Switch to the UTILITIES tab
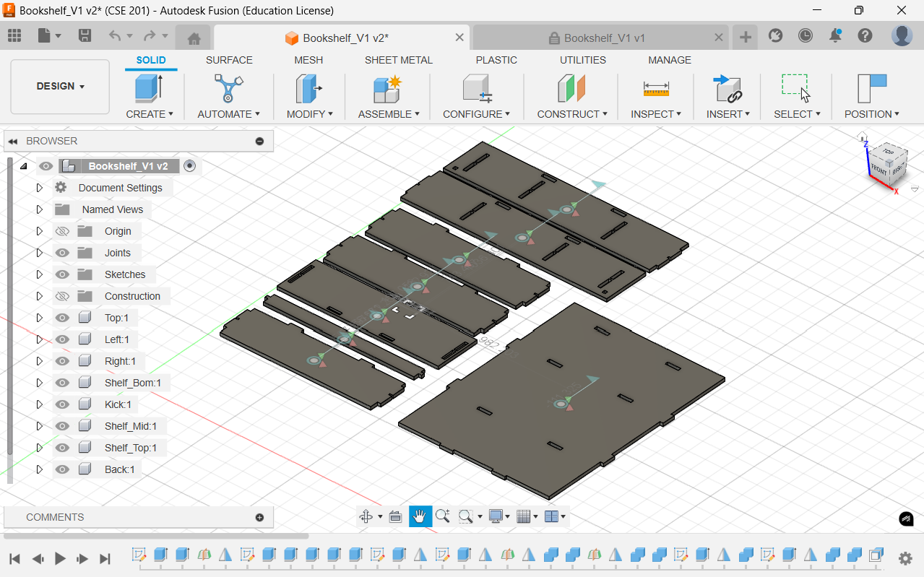The height and width of the screenshot is (577, 924). tap(583, 60)
